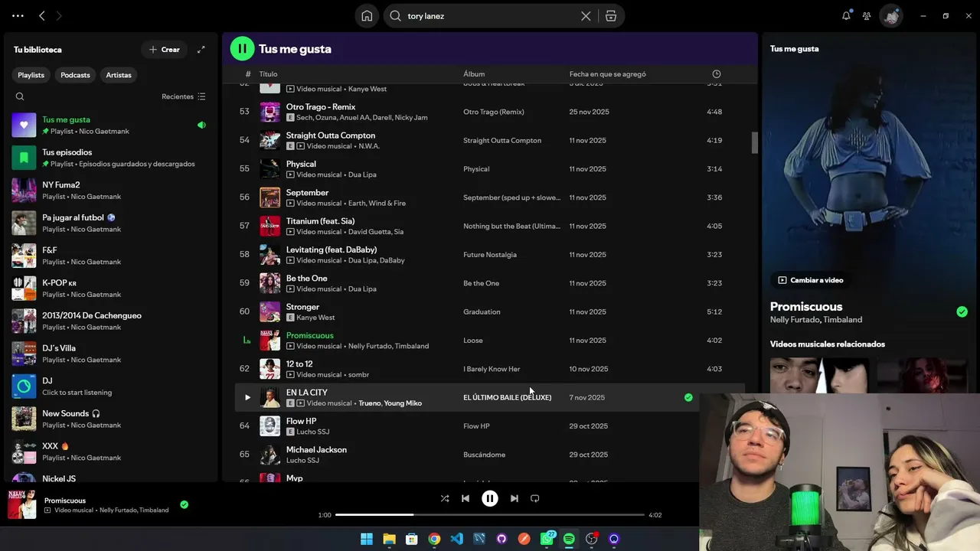The height and width of the screenshot is (551, 980).
Task: Open the Spotify three-dots main menu
Action: click(18, 15)
